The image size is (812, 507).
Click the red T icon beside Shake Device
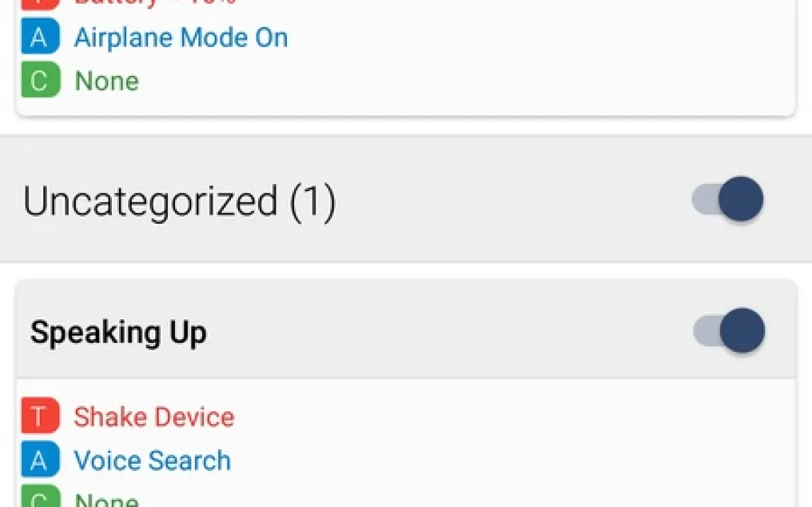pos(40,416)
